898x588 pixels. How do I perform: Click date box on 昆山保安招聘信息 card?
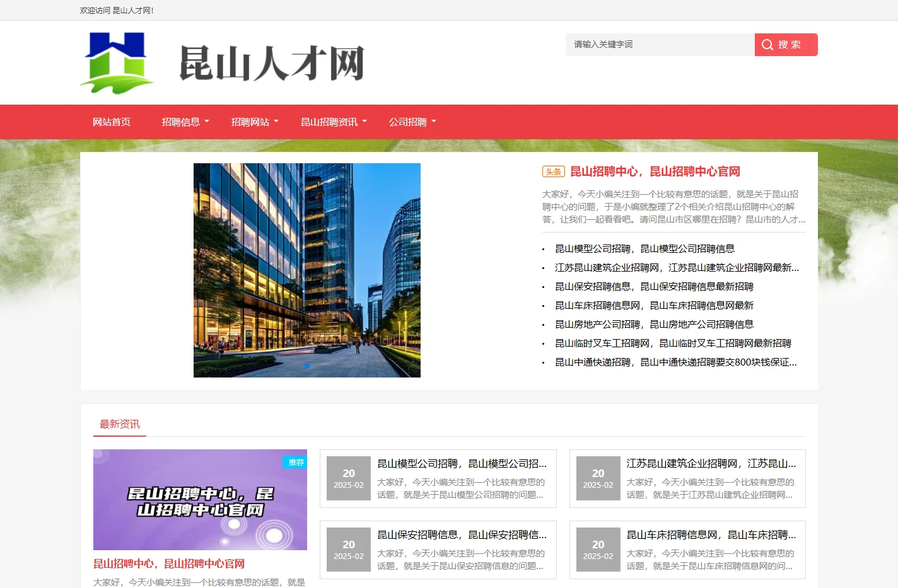coord(349,550)
